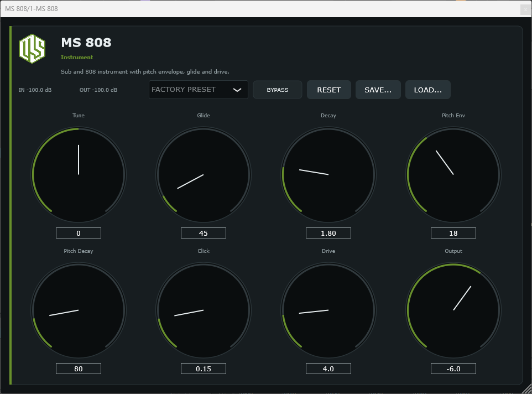Click the Tune value field showing 0
This screenshot has height=394, width=532.
pos(79,233)
